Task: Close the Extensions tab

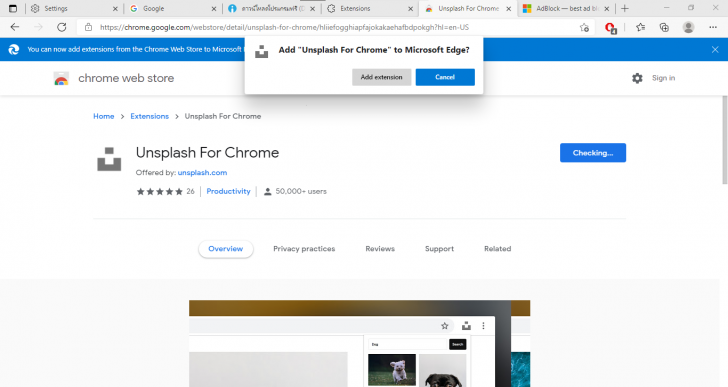Action: [410, 8]
